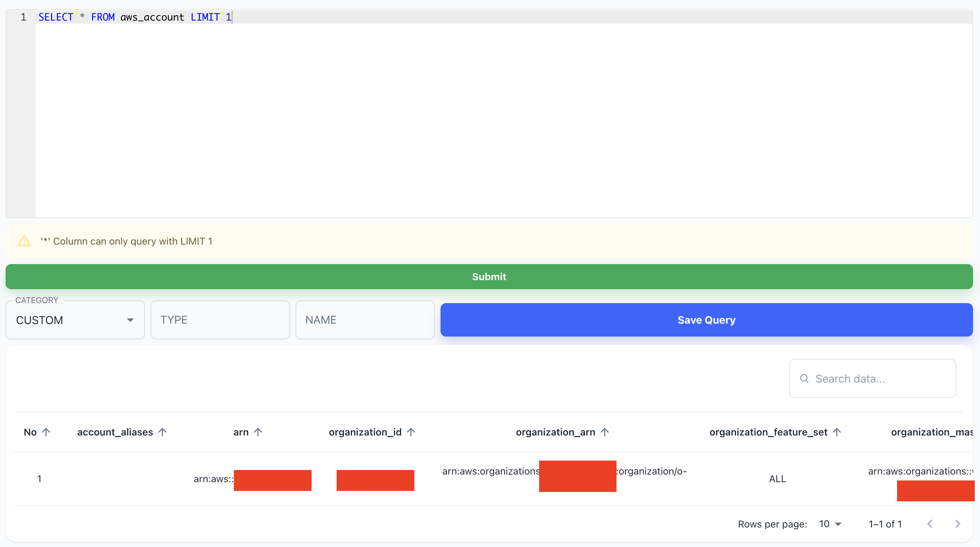980x547 pixels.
Task: Go to previous results page arrow
Action: coord(930,524)
